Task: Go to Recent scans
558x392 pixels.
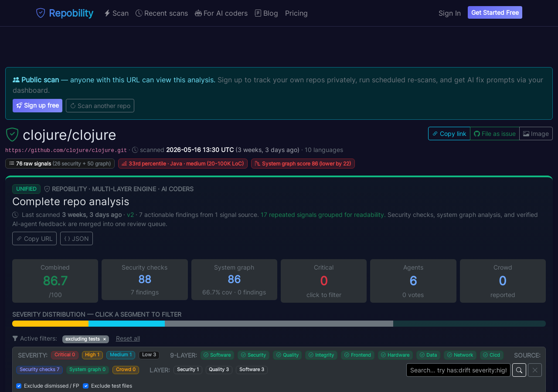Action: pyautogui.click(x=162, y=13)
